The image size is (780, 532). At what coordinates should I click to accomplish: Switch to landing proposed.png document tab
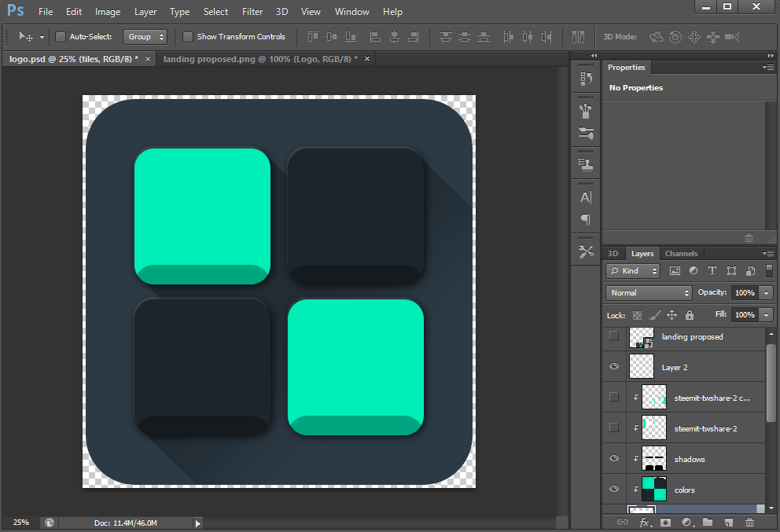tap(259, 59)
